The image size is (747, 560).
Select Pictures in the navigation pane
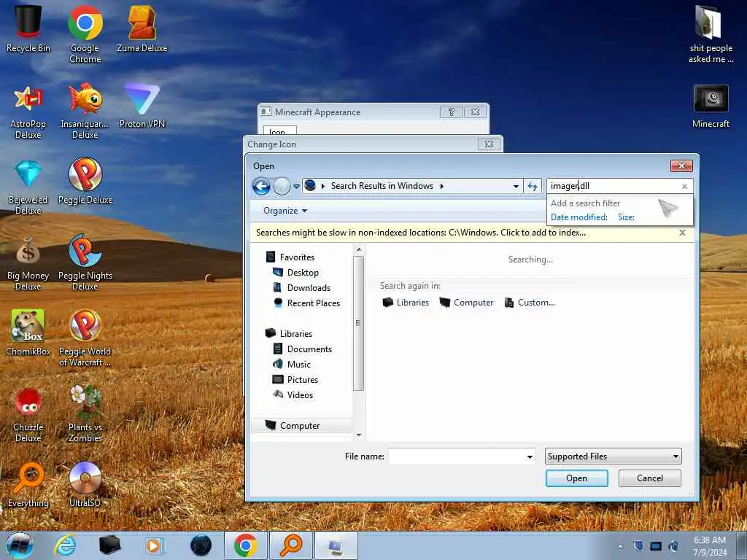coord(295,379)
